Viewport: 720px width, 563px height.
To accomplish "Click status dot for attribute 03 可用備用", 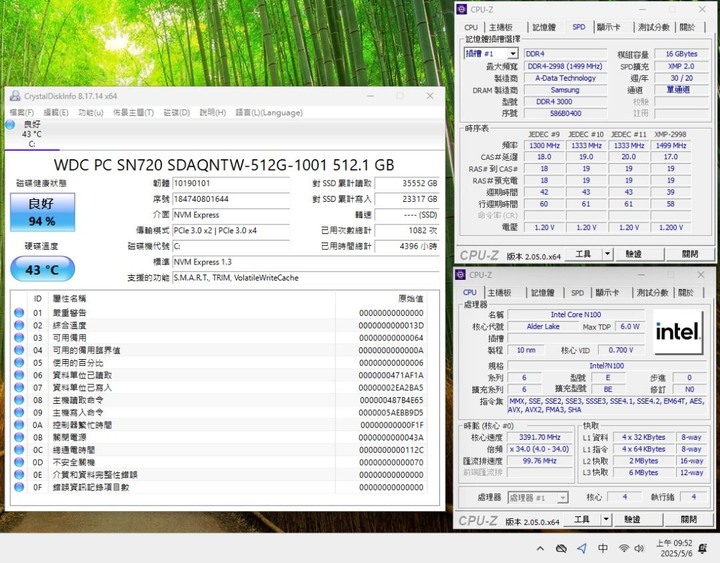I will point(19,338).
